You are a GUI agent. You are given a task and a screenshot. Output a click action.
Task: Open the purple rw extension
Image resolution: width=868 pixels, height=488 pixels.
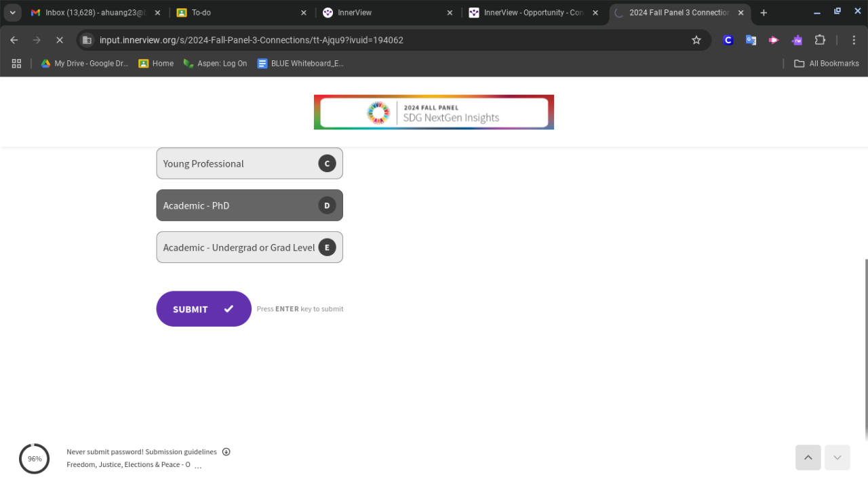tap(797, 40)
